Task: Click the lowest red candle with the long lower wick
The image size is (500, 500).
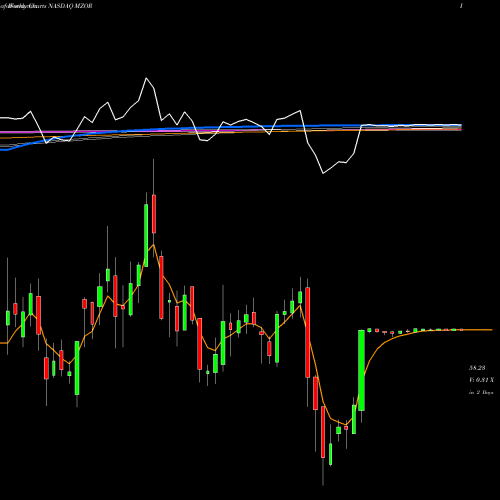Action: click(323, 432)
